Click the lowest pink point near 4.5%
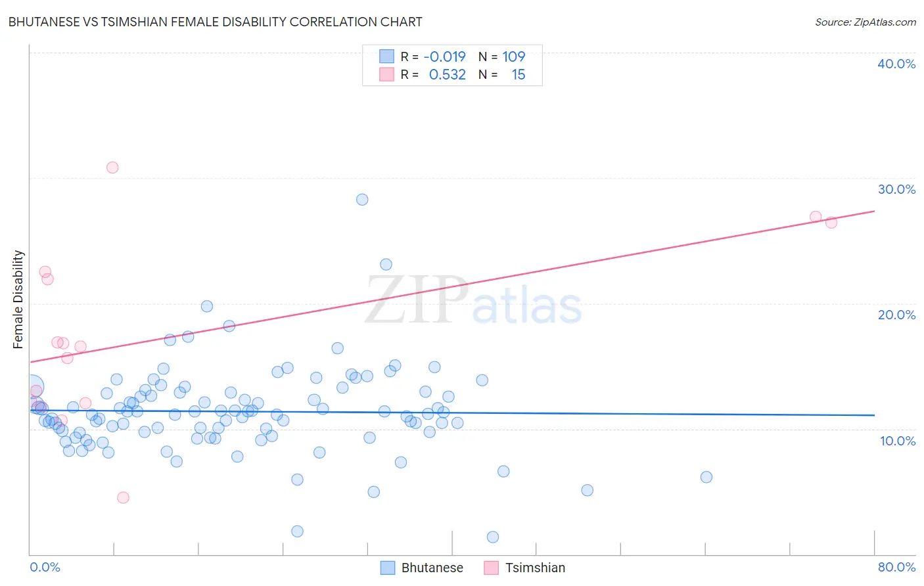 pyautogui.click(x=123, y=497)
